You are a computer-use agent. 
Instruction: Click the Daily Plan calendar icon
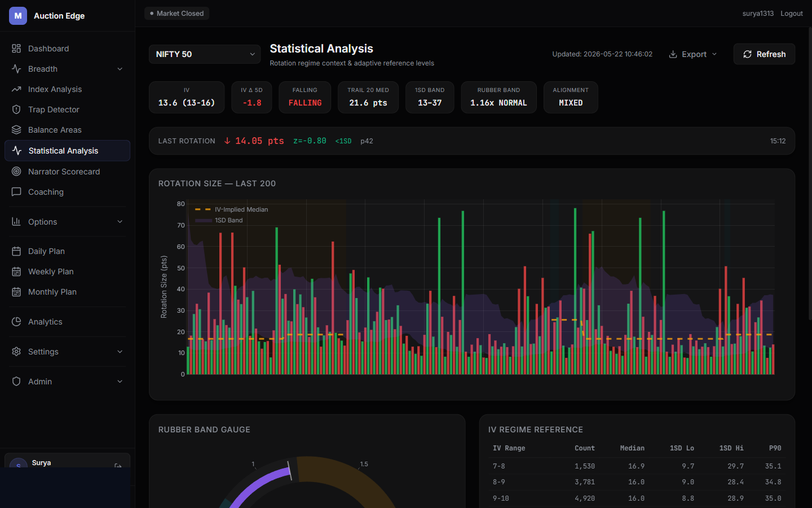[x=16, y=251]
